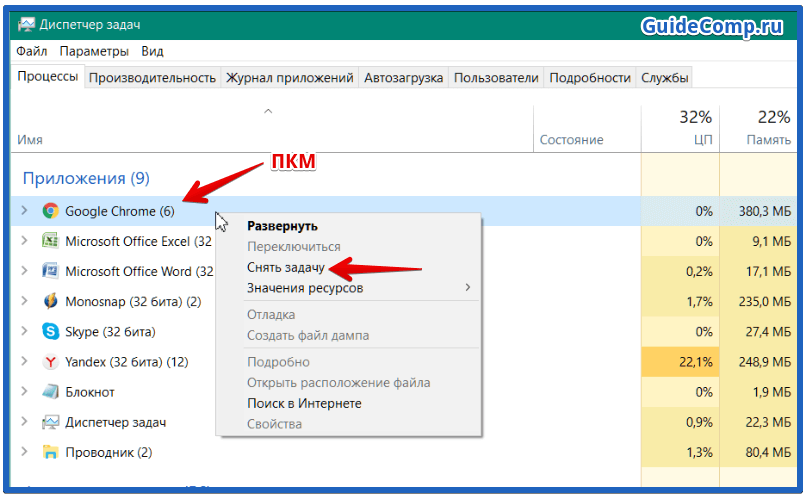This screenshot has width=808, height=497.
Task: Sort by the Состояние column header
Action: [571, 140]
